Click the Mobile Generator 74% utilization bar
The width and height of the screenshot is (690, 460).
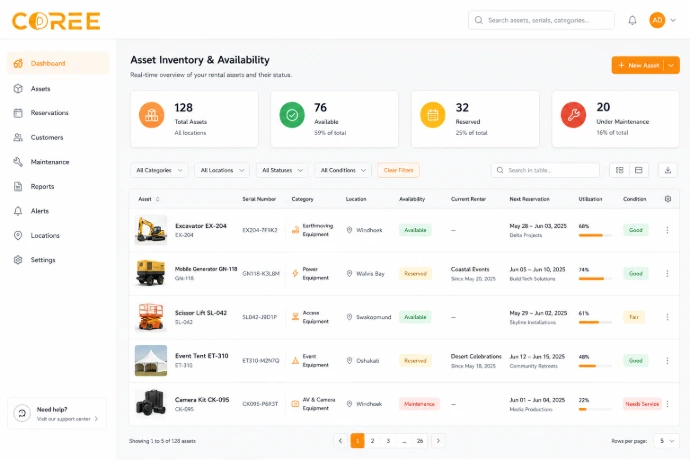[595, 279]
